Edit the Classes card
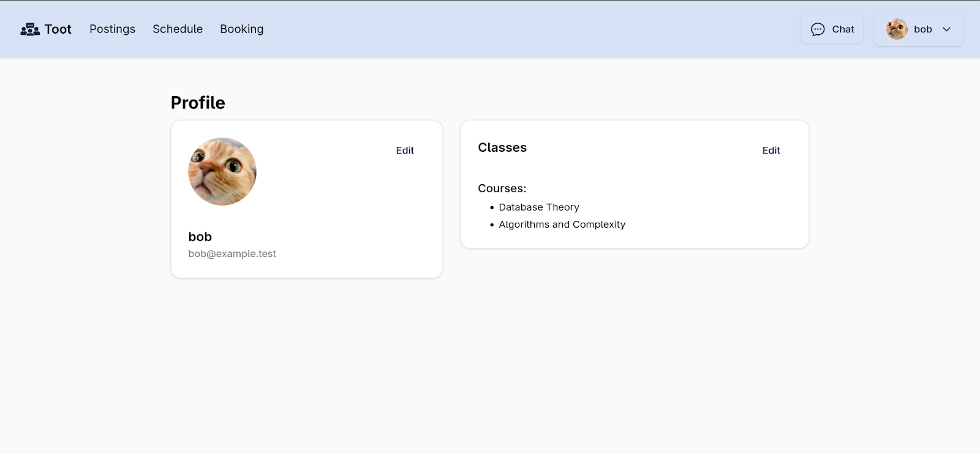This screenshot has width=980, height=454. (771, 151)
